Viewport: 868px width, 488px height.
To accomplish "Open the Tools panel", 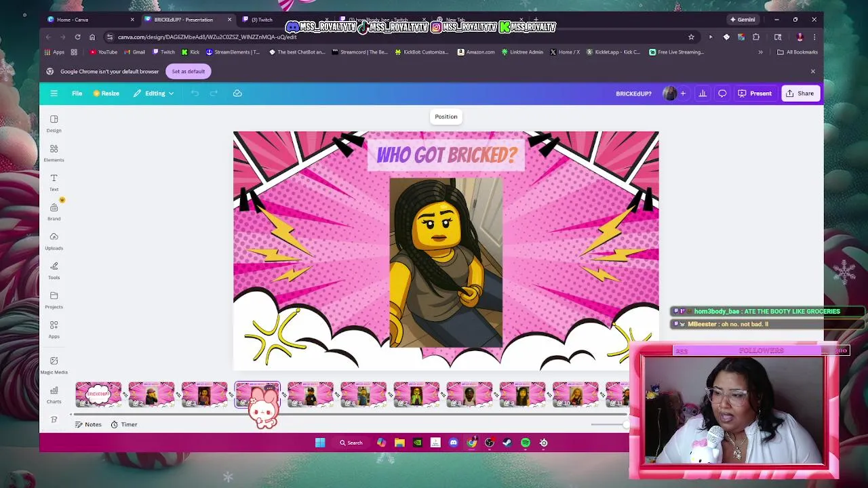I will point(54,270).
